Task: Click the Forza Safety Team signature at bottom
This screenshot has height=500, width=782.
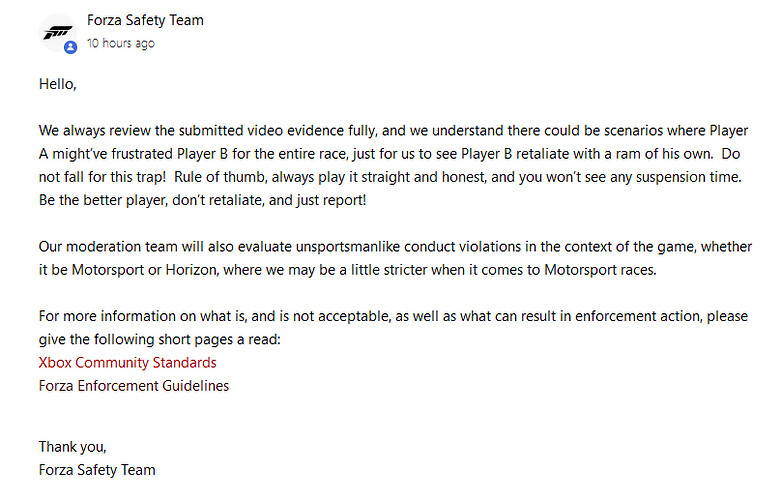Action: [x=97, y=469]
